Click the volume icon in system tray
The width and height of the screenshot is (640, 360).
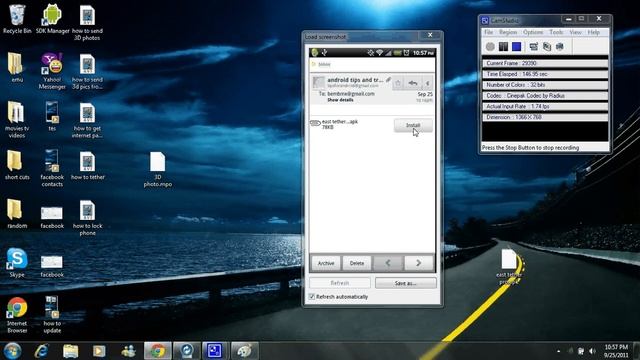pos(592,351)
